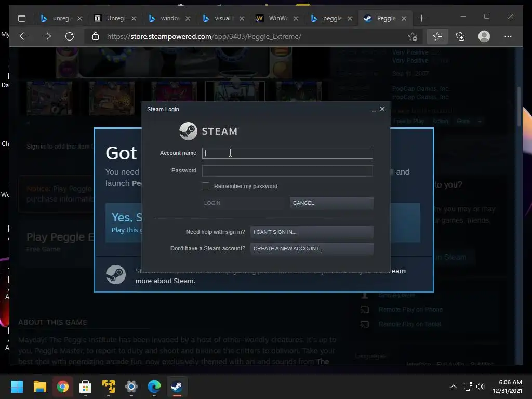Click the LOGIN button
This screenshot has height=399, width=532.
tap(243, 203)
